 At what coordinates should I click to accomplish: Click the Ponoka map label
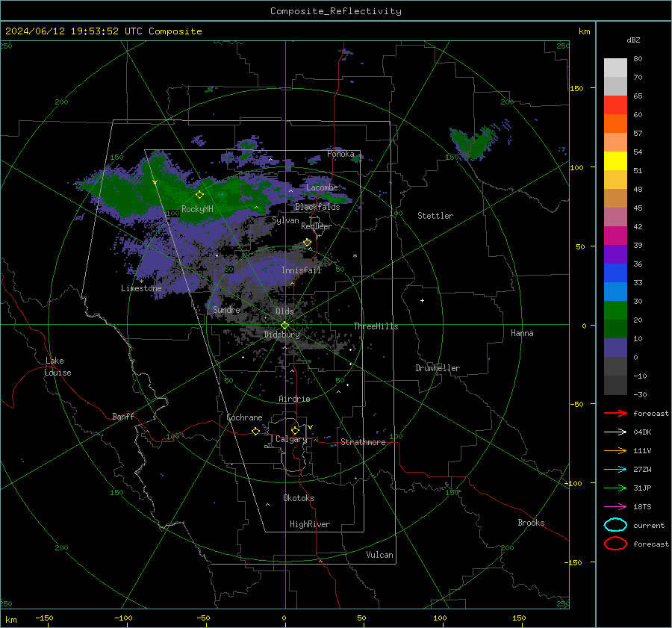(x=340, y=154)
